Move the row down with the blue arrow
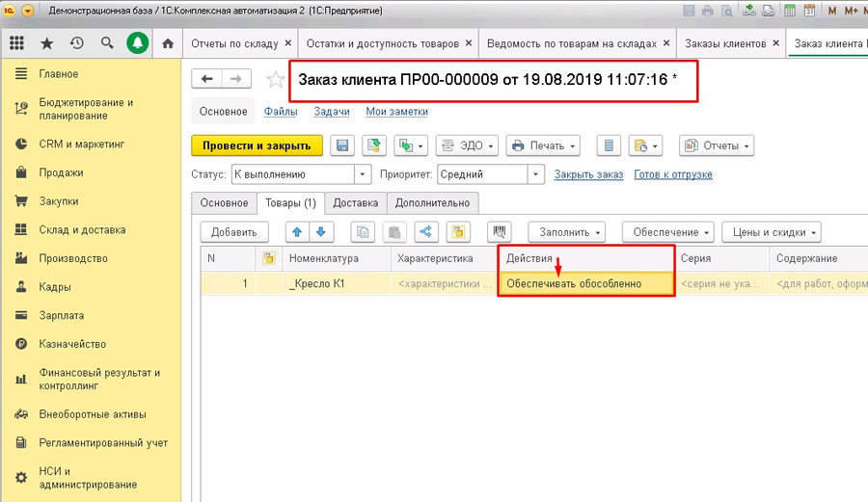 pos(321,231)
